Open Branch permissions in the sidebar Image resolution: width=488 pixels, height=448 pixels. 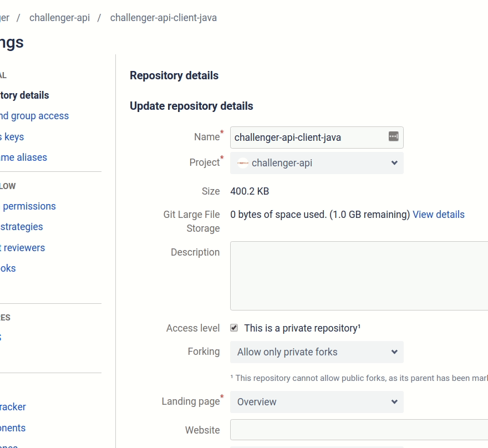(x=28, y=206)
